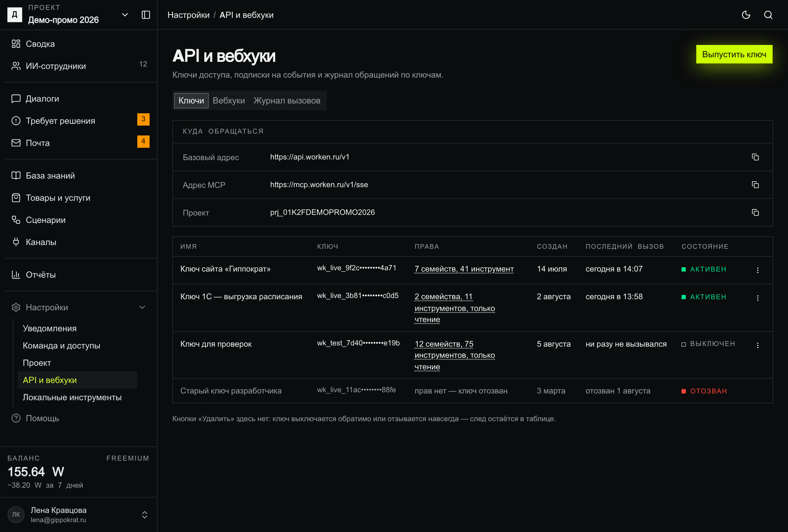Copy the MCP address
Viewport: 788px width, 532px height.
click(x=755, y=185)
